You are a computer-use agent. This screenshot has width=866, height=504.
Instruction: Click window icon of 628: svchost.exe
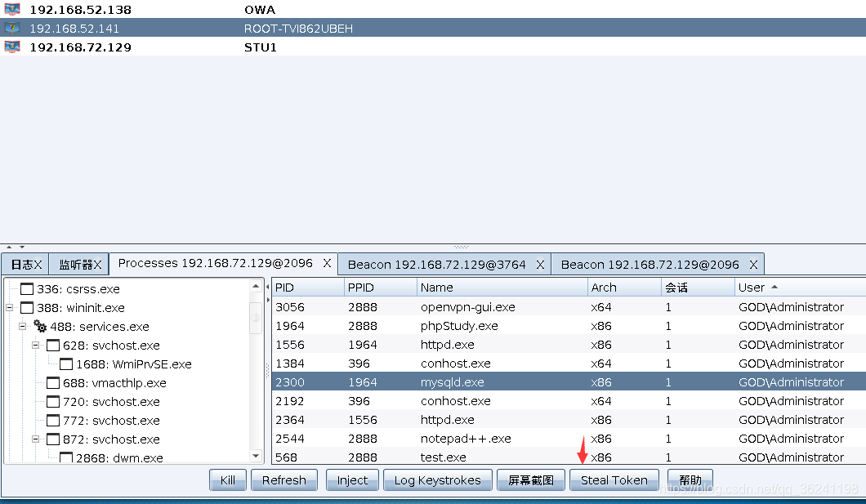(52, 345)
